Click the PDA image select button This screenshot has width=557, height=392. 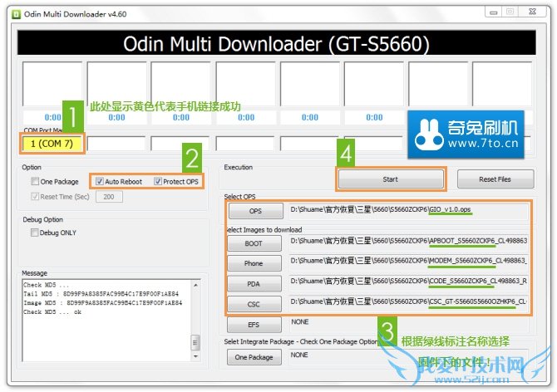(x=254, y=284)
